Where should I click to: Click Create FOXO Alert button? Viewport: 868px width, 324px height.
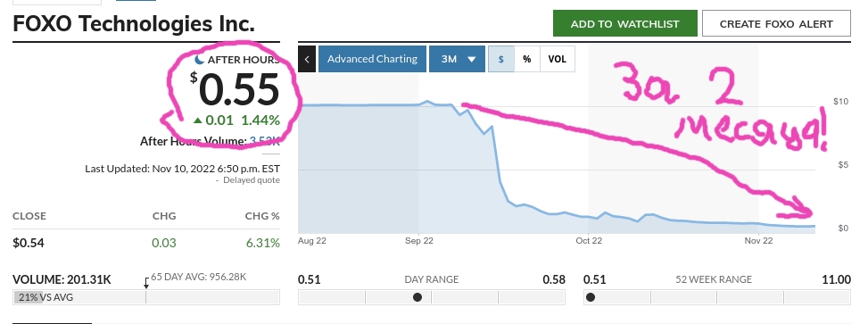tap(776, 24)
